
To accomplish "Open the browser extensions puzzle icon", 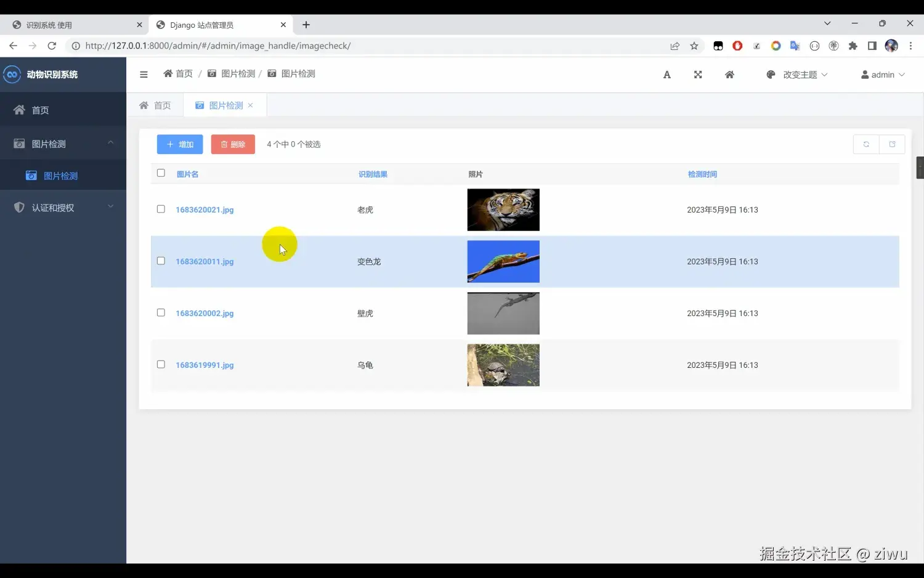I will [x=853, y=46].
